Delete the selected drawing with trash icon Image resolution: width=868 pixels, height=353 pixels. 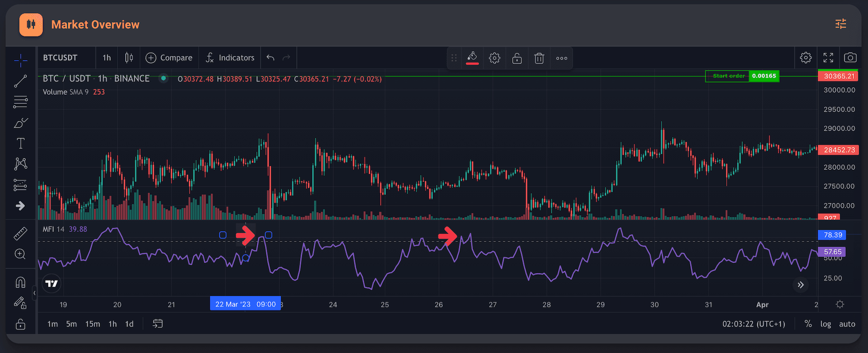click(539, 58)
